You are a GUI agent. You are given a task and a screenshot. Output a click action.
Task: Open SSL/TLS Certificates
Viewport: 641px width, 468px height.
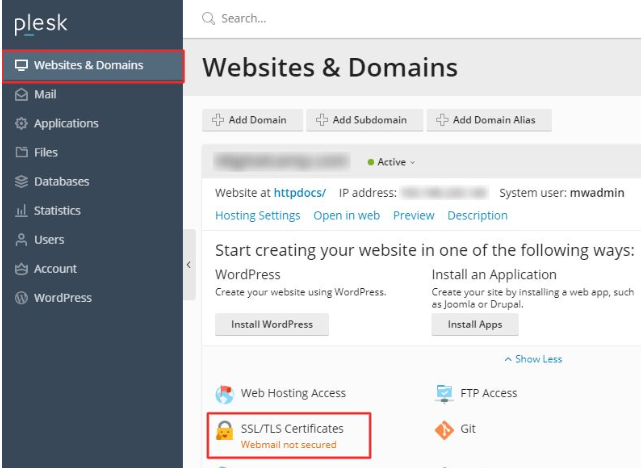(292, 429)
